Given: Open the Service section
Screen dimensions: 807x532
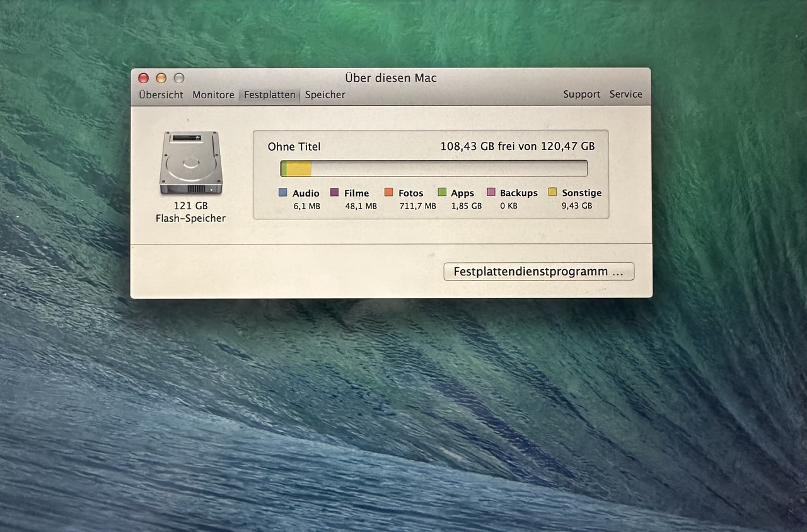Looking at the screenshot, I should (625, 94).
